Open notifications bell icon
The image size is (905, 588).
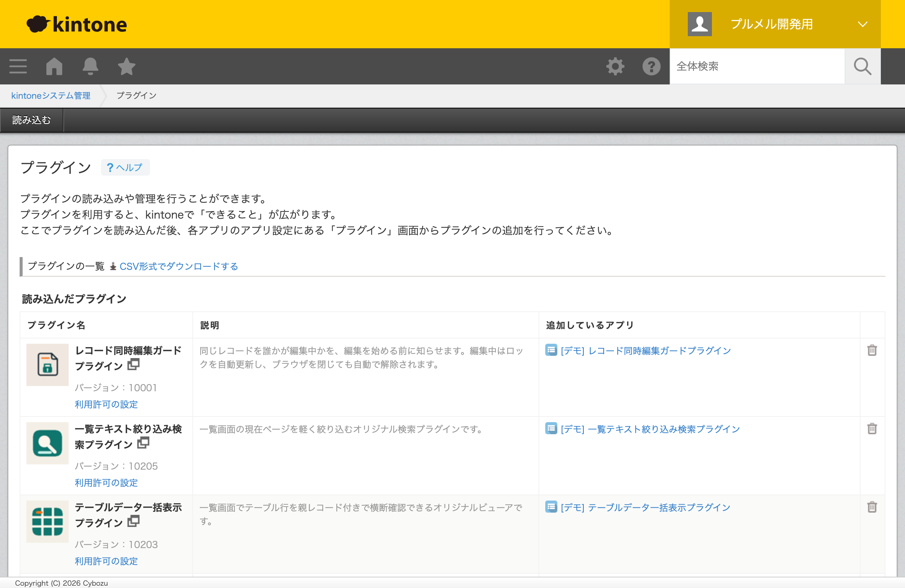tap(90, 66)
